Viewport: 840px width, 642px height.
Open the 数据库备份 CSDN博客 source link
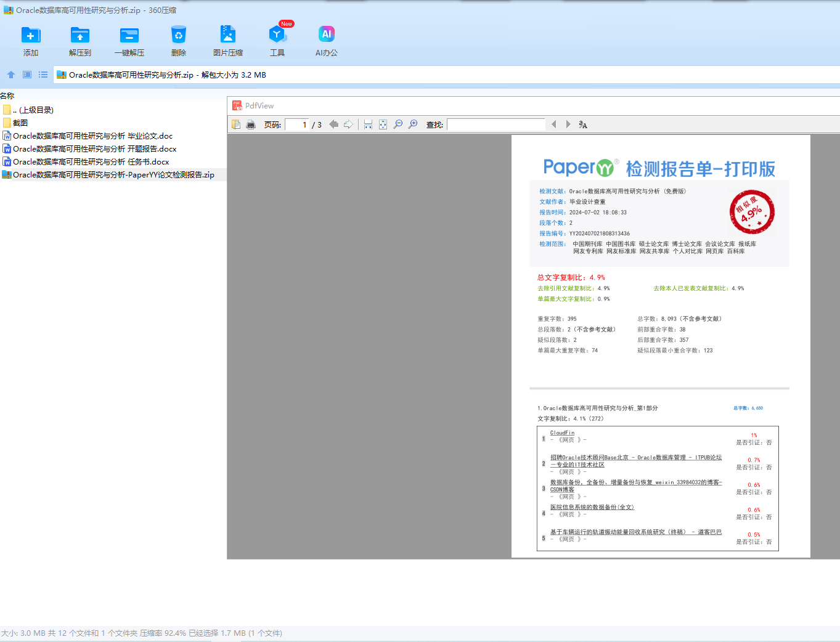(x=635, y=486)
